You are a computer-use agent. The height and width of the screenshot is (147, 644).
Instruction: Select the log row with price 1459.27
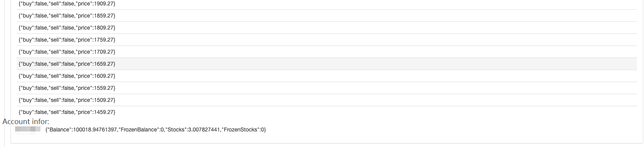coord(326,112)
